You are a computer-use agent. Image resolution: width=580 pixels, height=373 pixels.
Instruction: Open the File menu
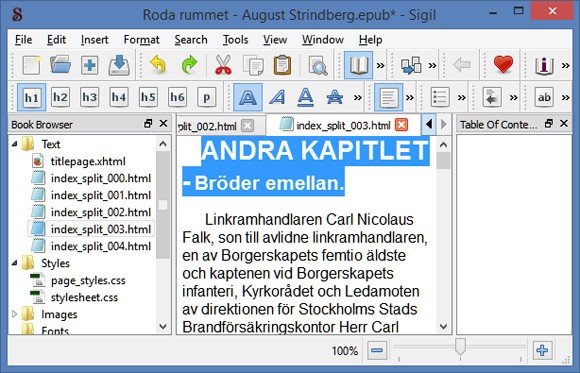pyautogui.click(x=23, y=40)
